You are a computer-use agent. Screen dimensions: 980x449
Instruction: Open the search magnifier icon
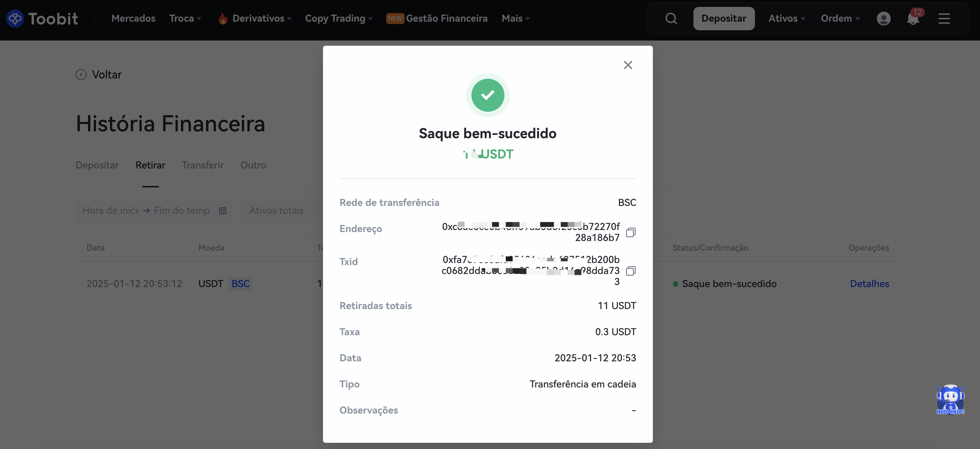[671, 18]
